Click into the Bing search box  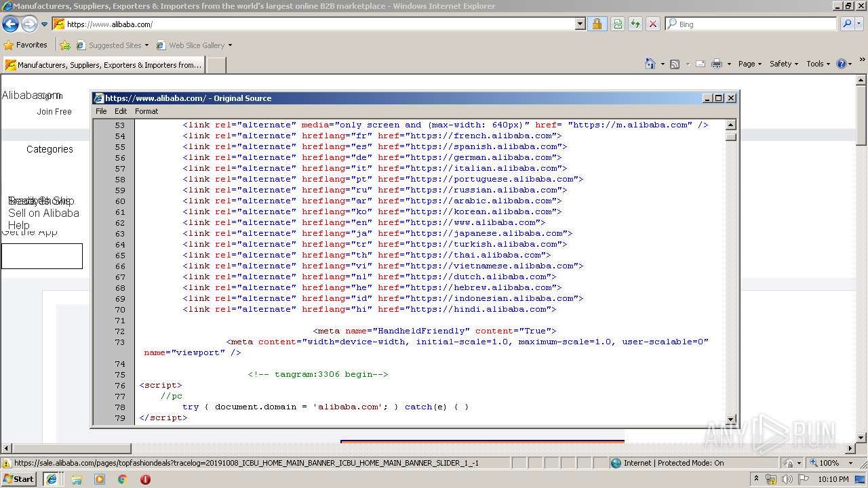click(x=751, y=24)
